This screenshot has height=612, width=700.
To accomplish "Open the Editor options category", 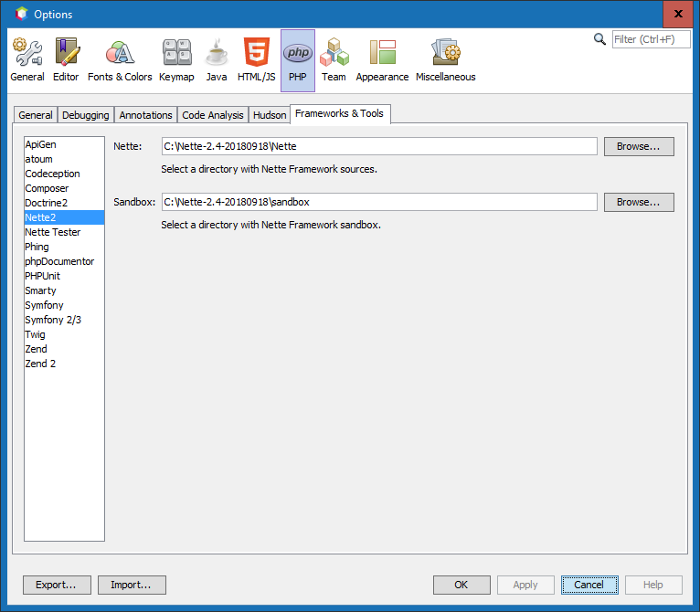I will [x=66, y=60].
